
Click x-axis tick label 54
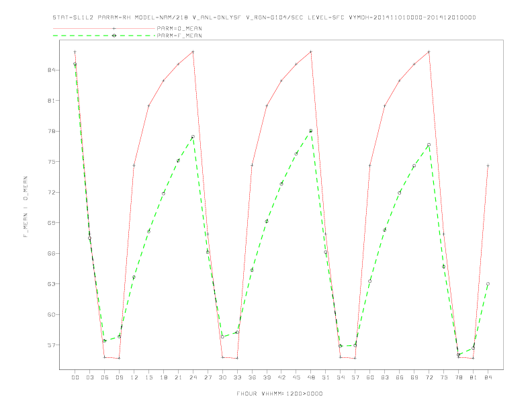point(341,377)
